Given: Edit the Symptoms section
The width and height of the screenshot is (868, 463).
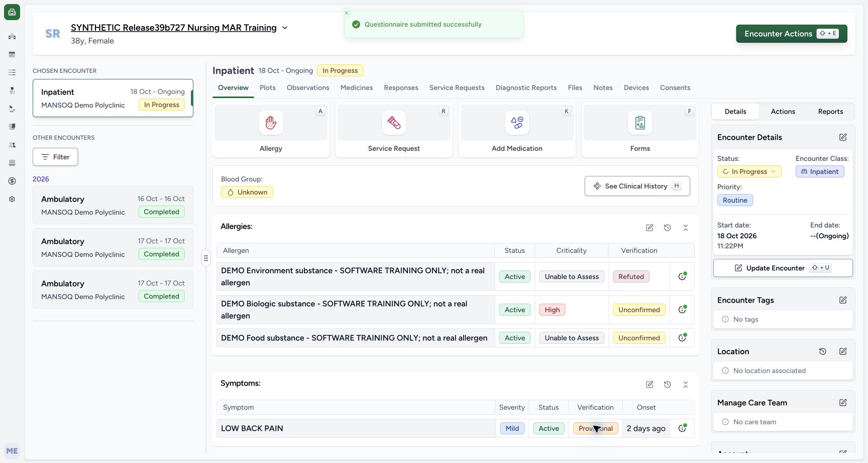Looking at the screenshot, I should point(649,385).
